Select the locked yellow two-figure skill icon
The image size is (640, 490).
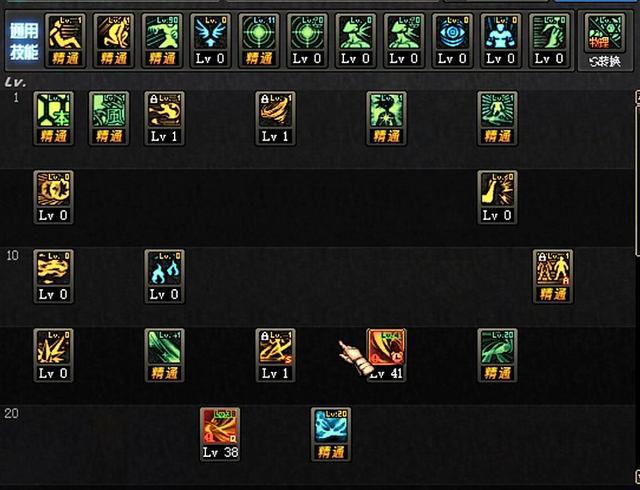click(553, 276)
